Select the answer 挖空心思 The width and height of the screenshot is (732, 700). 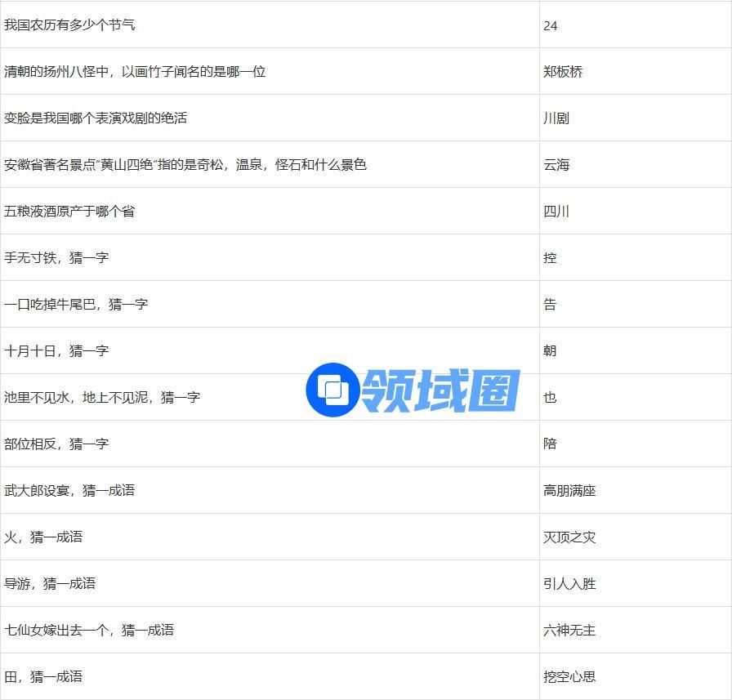click(x=569, y=677)
